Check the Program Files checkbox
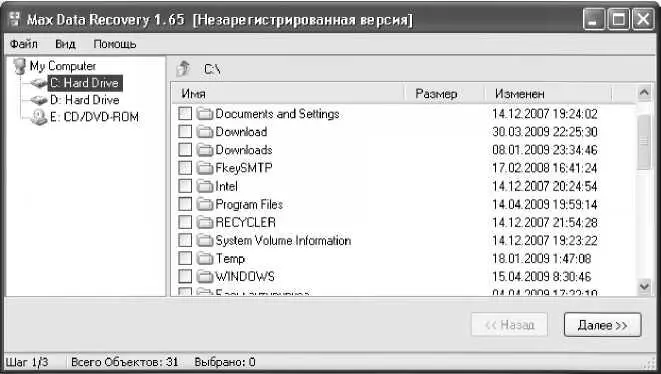Screen dimensions: 661x374 [x=185, y=204]
